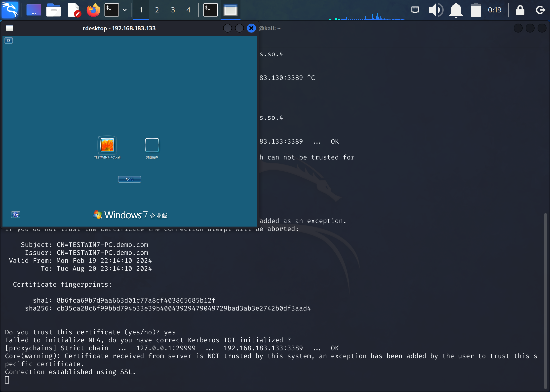Lock the screen with padlock icon
550x392 pixels.
point(520,10)
